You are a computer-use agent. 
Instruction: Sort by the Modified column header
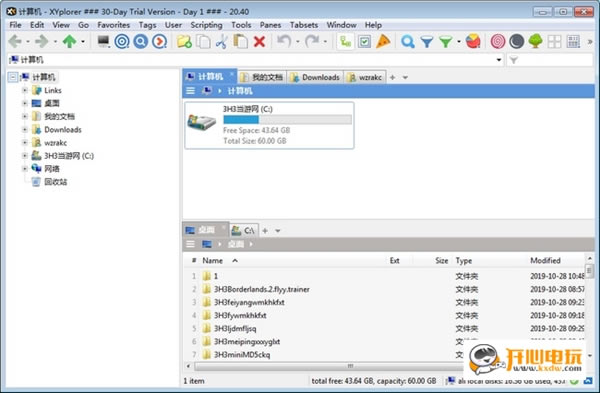pos(545,261)
